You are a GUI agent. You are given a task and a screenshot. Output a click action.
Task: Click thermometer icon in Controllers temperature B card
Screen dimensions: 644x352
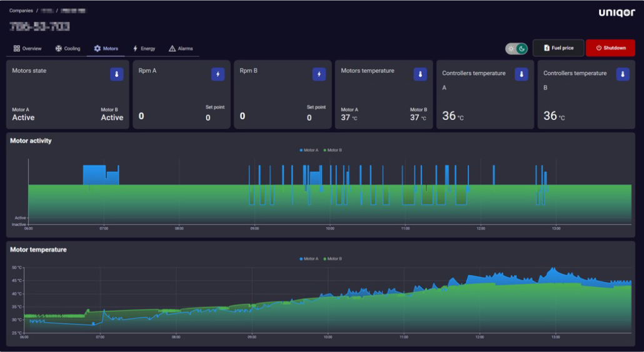coord(623,74)
